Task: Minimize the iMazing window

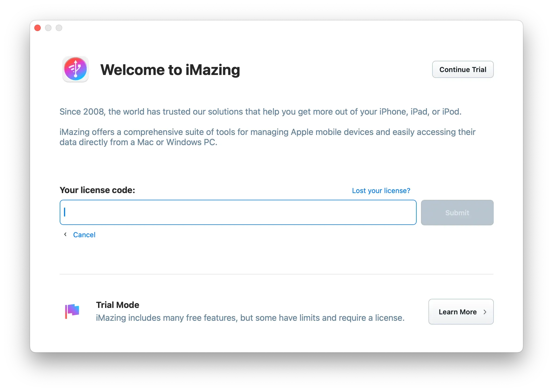Action: (x=48, y=28)
